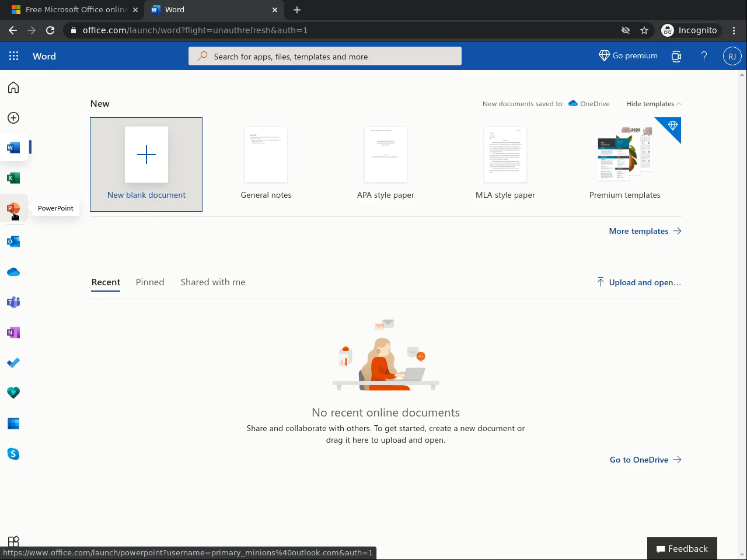Open Help question mark icon
The width and height of the screenshot is (747, 560).
704,56
